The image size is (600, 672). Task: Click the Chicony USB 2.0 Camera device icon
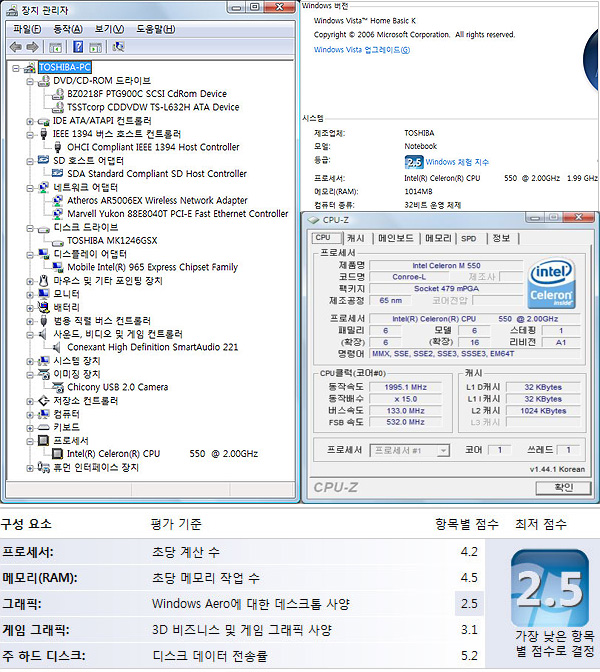pos(58,387)
